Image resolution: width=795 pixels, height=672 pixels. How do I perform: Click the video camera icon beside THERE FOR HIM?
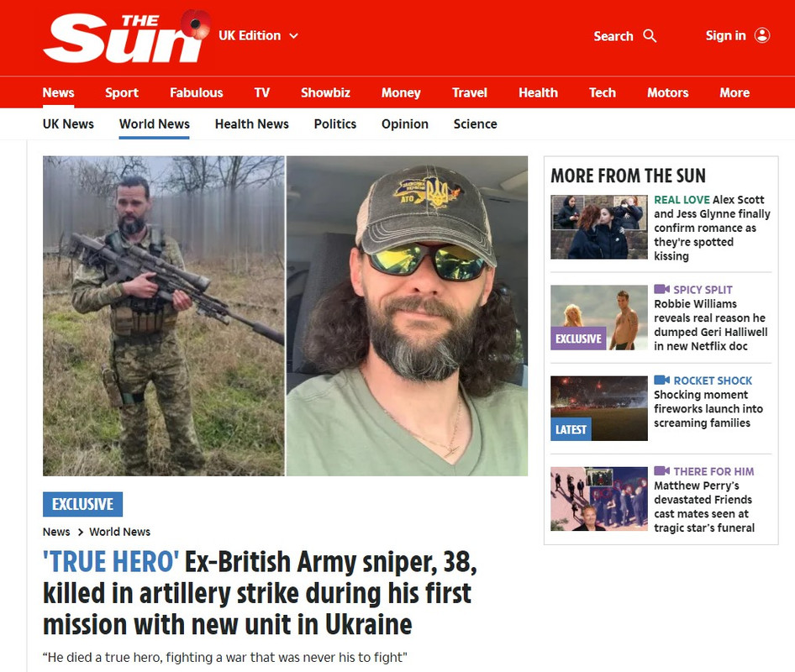[661, 470]
